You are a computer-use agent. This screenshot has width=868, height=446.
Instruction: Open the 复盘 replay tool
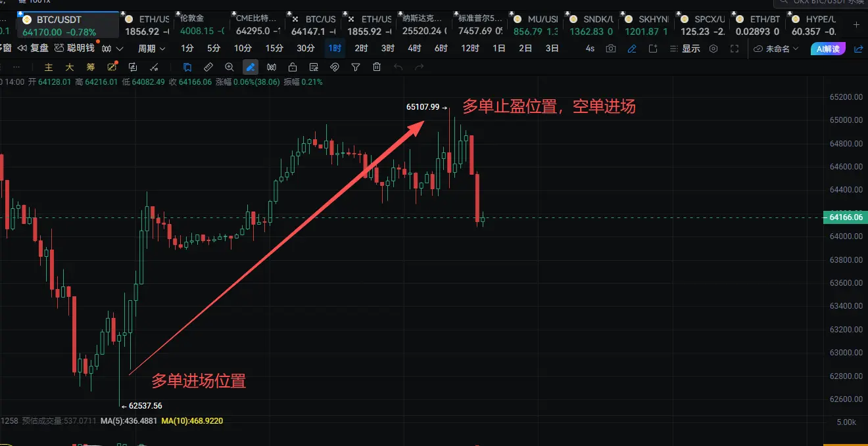tap(33, 48)
